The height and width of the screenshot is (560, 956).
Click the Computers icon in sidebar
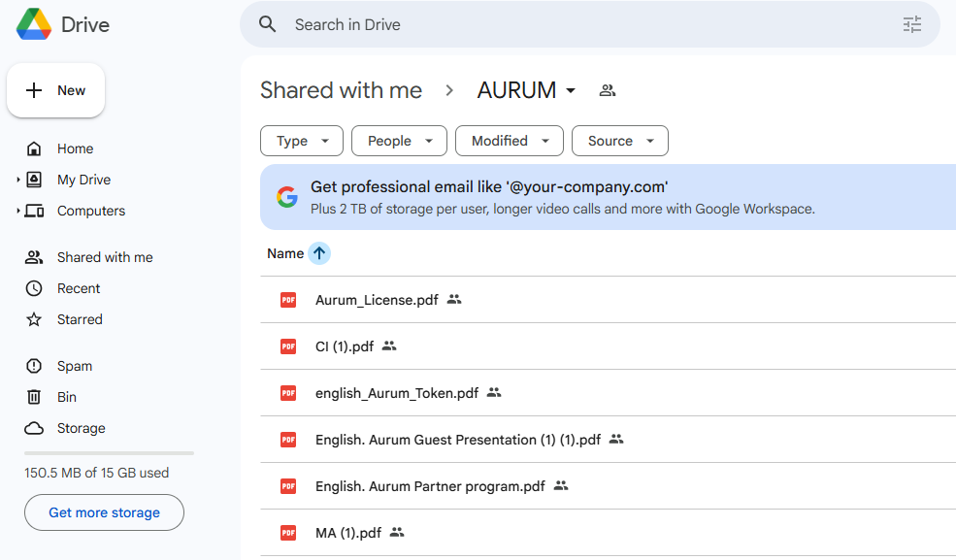click(34, 211)
